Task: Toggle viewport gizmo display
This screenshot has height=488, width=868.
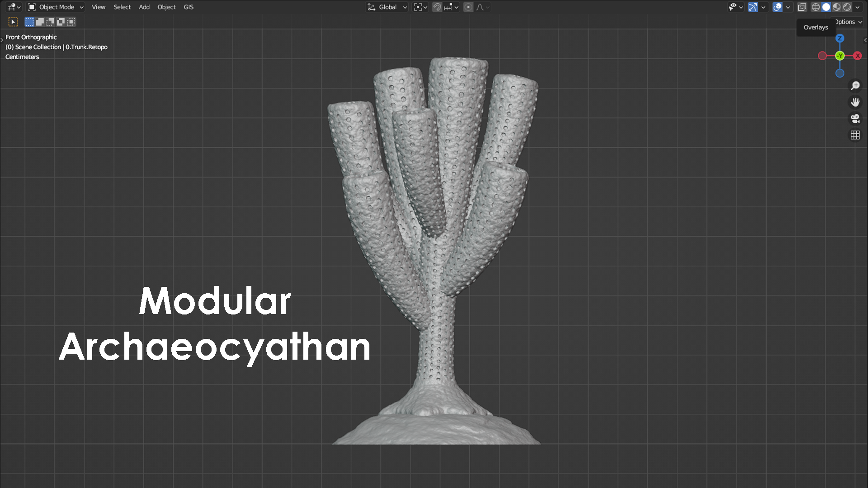Action: click(753, 7)
